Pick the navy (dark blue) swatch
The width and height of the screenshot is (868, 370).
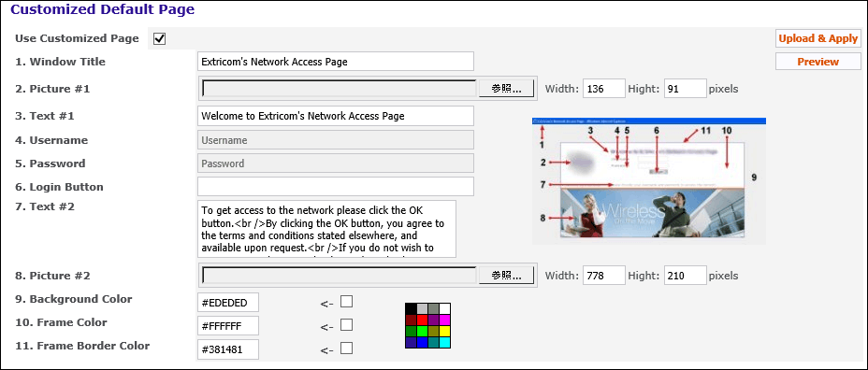(411, 342)
